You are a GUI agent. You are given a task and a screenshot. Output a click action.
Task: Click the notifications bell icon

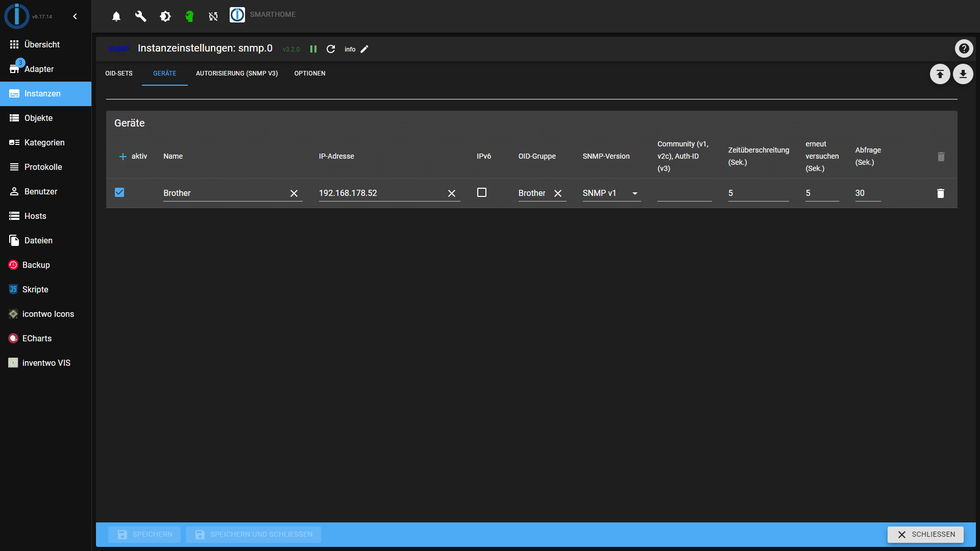pyautogui.click(x=116, y=16)
